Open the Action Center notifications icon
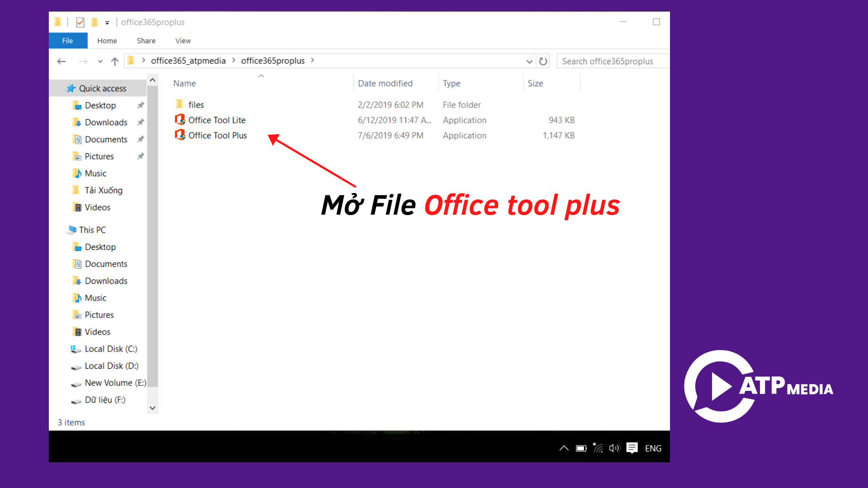The image size is (868, 488). coord(632,448)
